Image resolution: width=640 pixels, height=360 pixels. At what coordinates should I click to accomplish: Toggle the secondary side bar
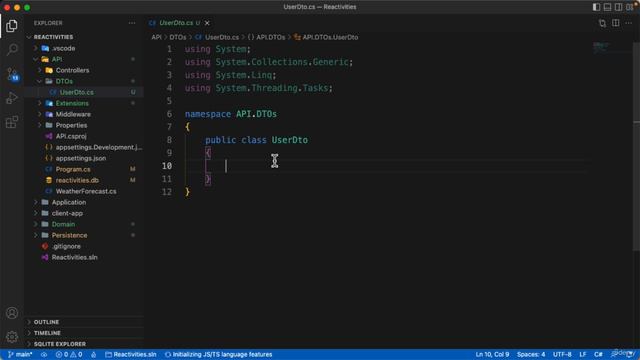pyautogui.click(x=618, y=7)
